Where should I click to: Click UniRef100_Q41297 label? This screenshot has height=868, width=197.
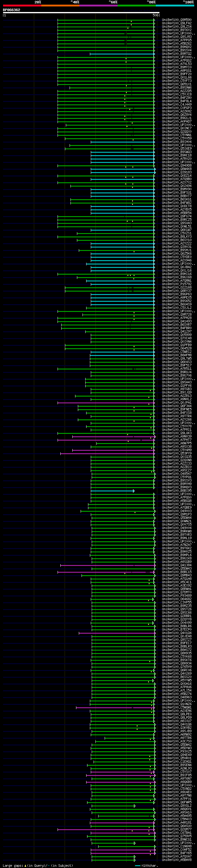pos(177,332)
